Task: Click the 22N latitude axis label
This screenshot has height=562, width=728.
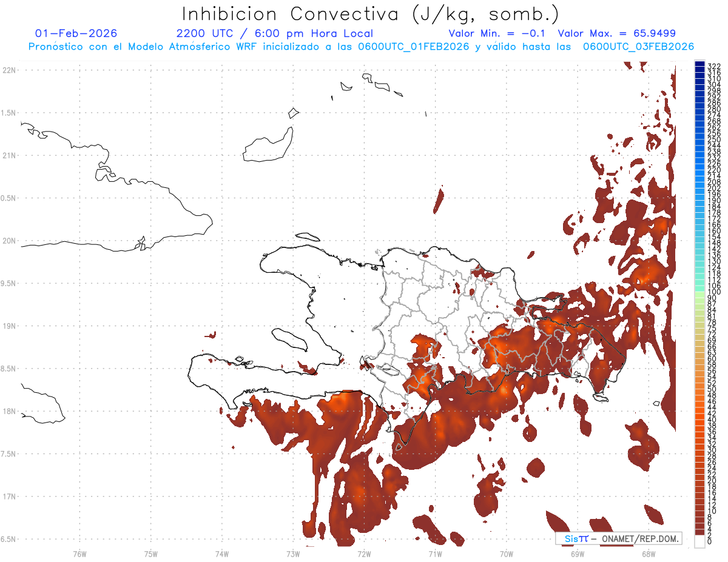Action: click(9, 70)
